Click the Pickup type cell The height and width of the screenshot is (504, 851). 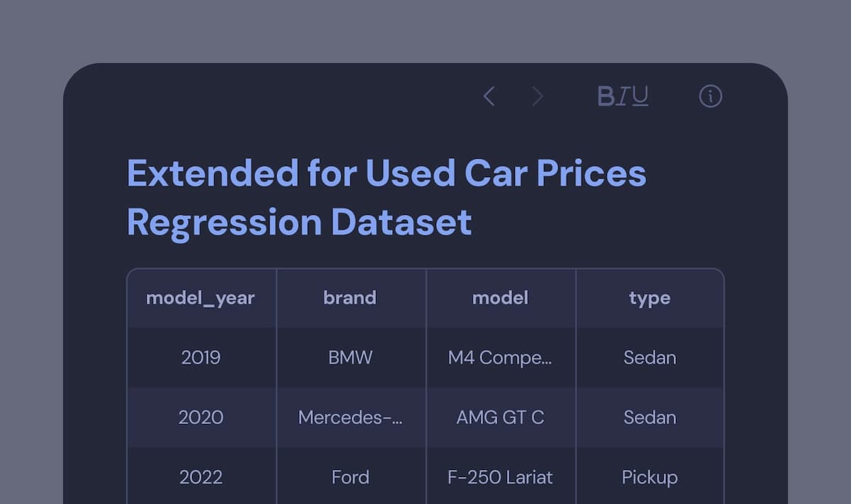click(x=650, y=477)
